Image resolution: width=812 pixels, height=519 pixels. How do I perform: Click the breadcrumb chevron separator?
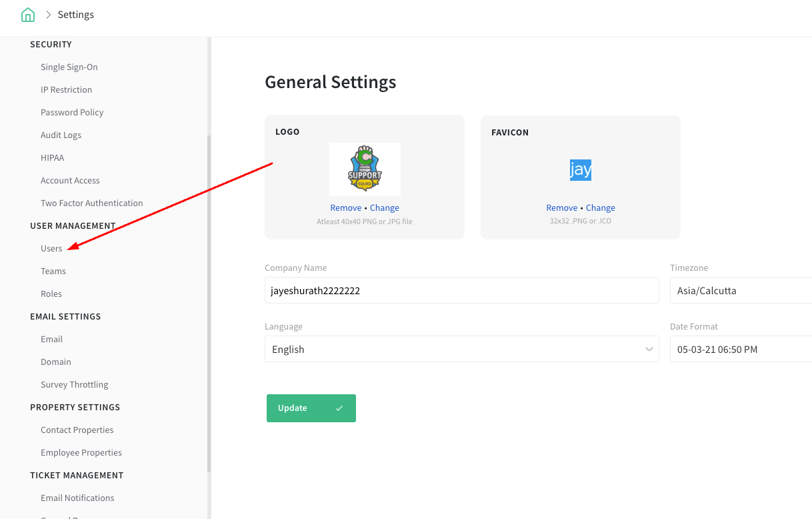point(48,15)
